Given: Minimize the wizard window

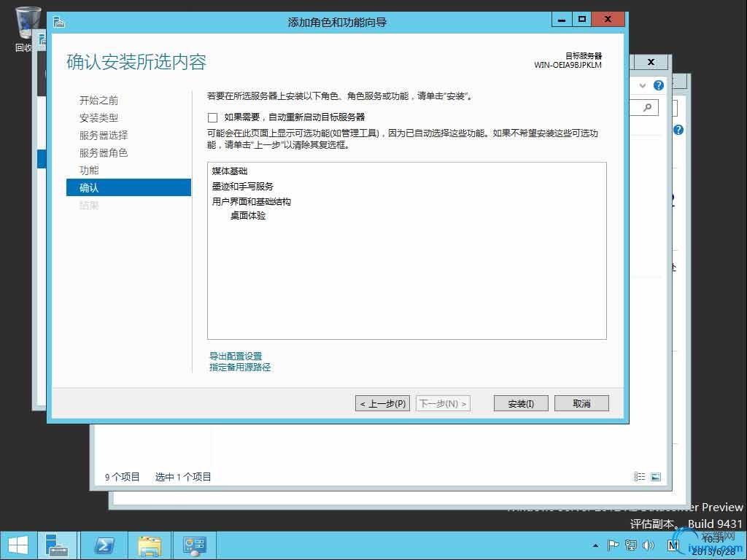Looking at the screenshot, I should tap(562, 20).
